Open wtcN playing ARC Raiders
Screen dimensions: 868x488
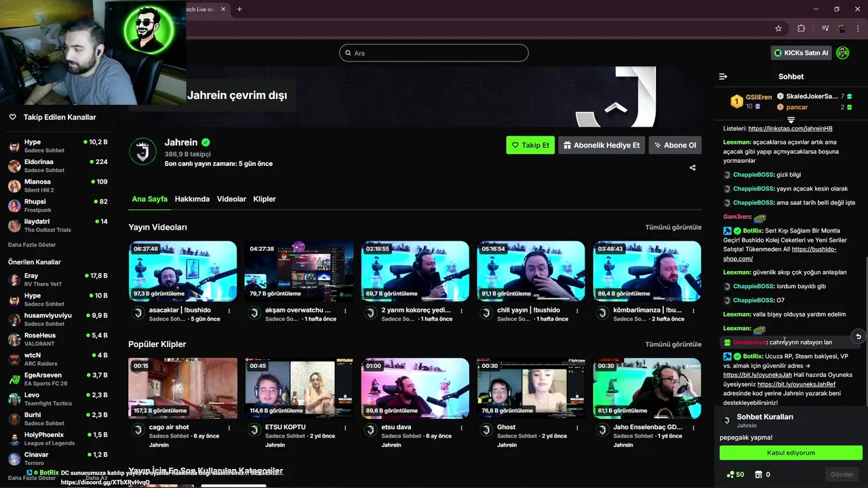[x=58, y=359]
